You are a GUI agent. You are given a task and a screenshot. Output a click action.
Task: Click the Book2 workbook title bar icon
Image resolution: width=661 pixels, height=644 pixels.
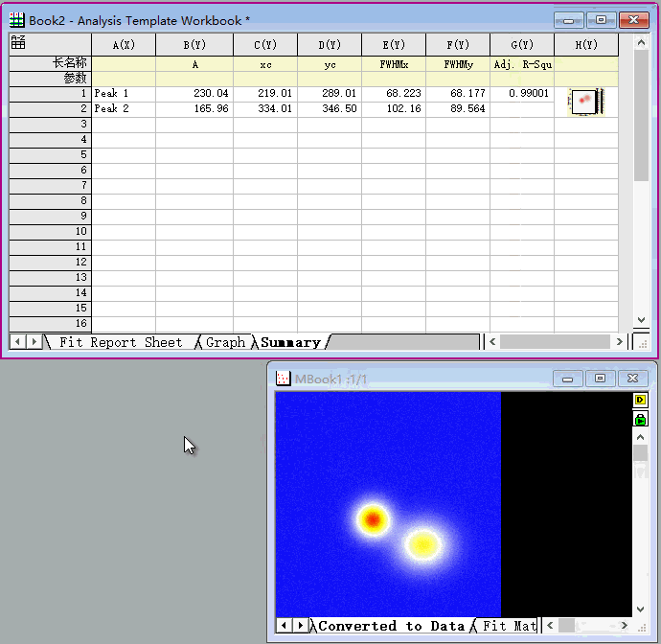(17, 19)
